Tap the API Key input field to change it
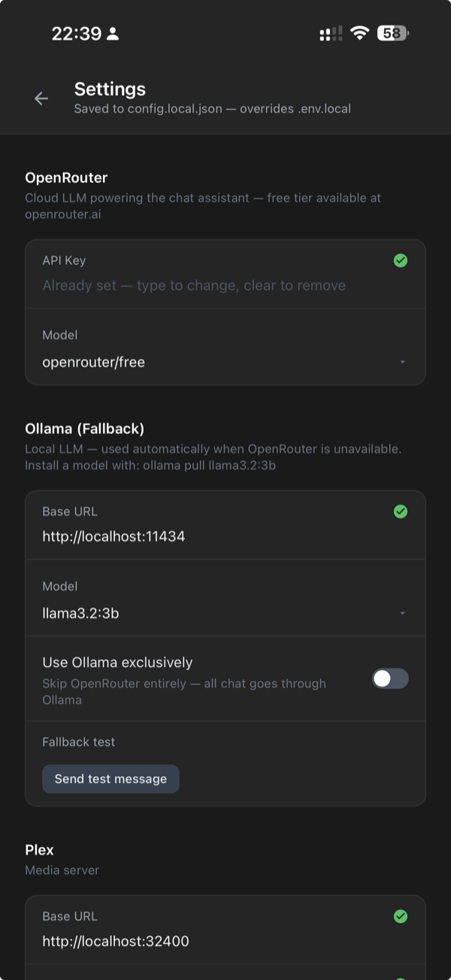The image size is (451, 980). [194, 285]
